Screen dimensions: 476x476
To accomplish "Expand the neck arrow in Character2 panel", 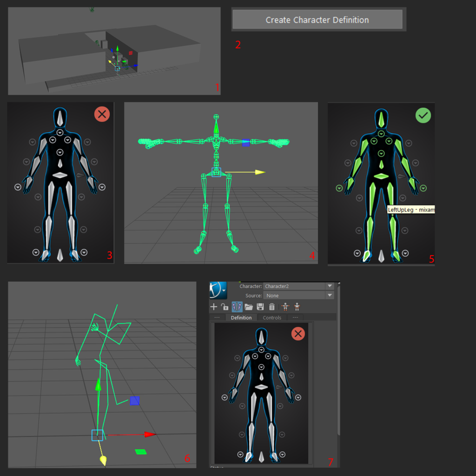I will [261, 350].
